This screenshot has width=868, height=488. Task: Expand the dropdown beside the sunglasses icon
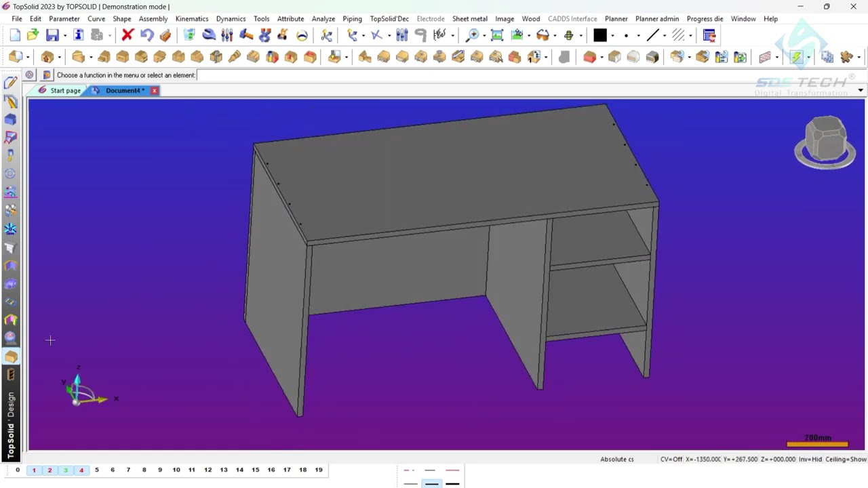(x=555, y=35)
